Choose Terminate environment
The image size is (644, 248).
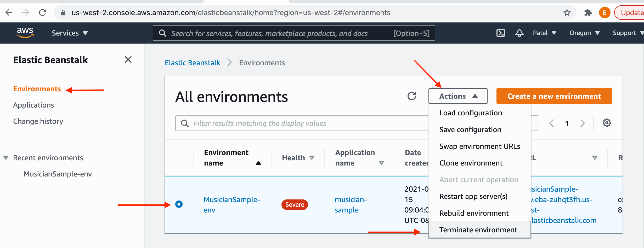pos(480,230)
